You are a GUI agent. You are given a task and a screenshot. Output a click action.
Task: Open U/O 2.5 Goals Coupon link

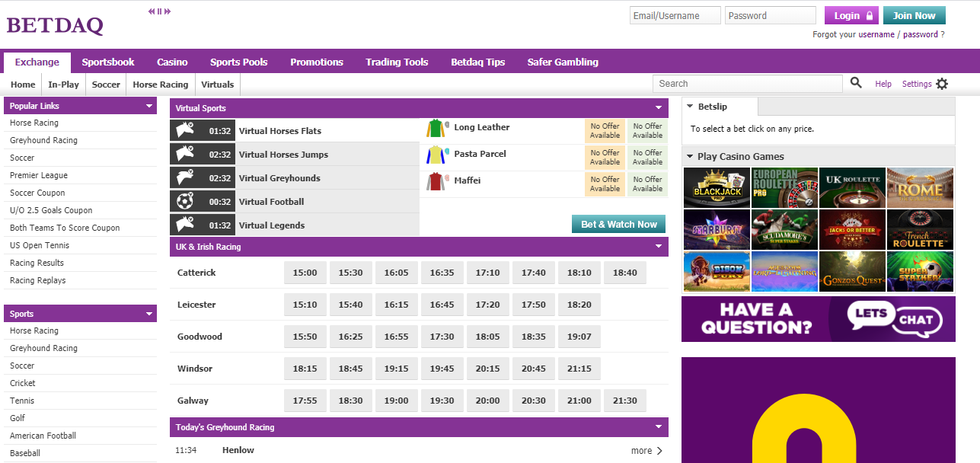pos(51,210)
